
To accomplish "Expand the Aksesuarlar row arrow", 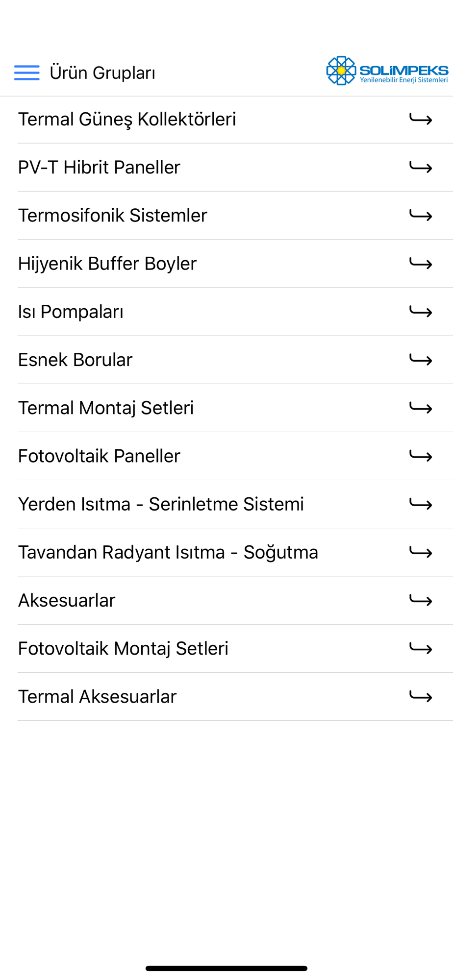I will click(x=421, y=601).
